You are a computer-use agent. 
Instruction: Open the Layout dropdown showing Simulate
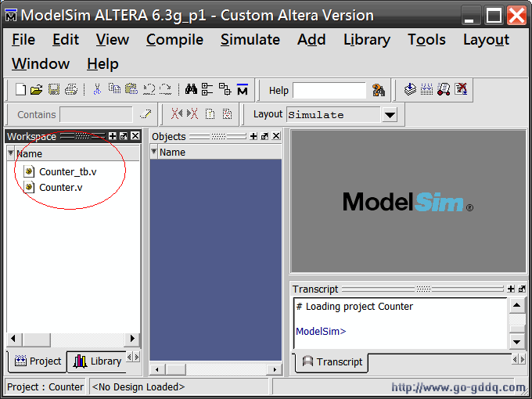point(390,115)
